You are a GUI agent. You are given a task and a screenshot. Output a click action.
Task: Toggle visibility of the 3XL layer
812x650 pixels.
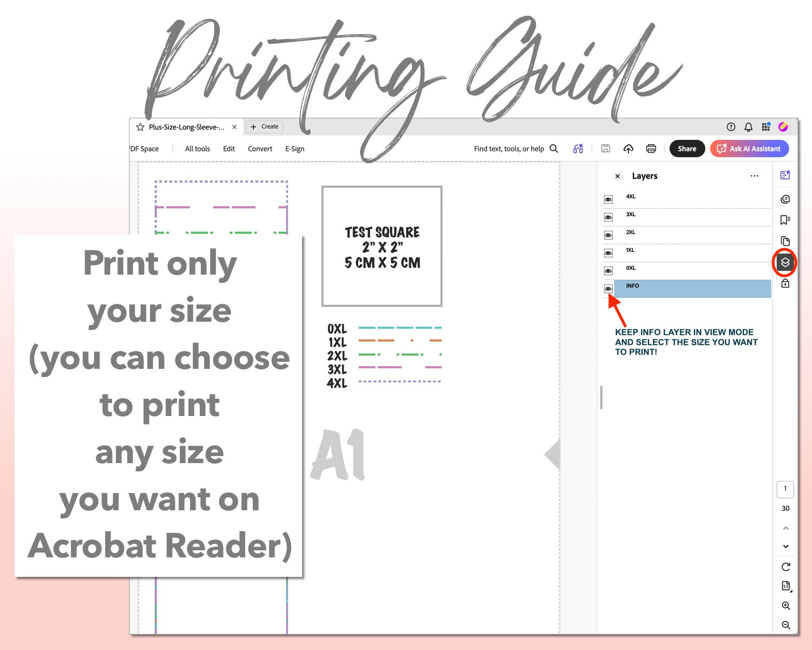click(608, 217)
